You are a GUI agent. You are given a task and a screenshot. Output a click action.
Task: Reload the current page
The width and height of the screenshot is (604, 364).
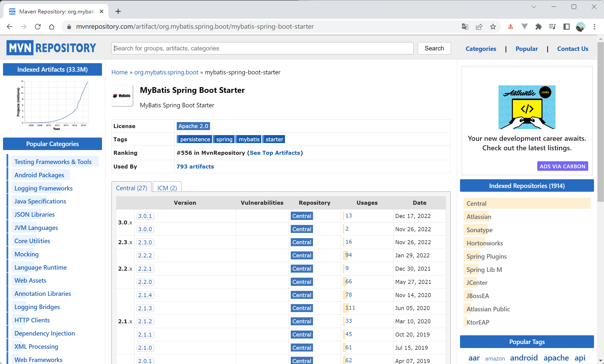click(37, 26)
